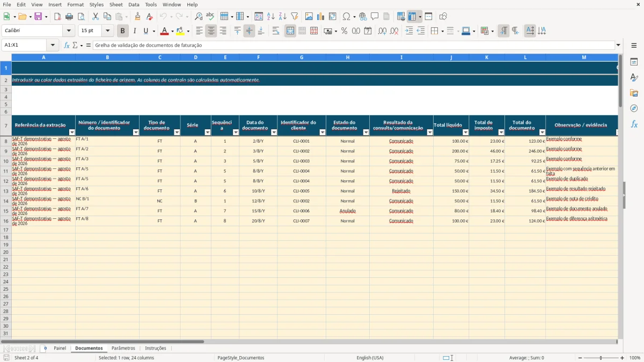This screenshot has height=362, width=644.
Task: Expand formula bar dropdown arrow
Action: (618, 45)
